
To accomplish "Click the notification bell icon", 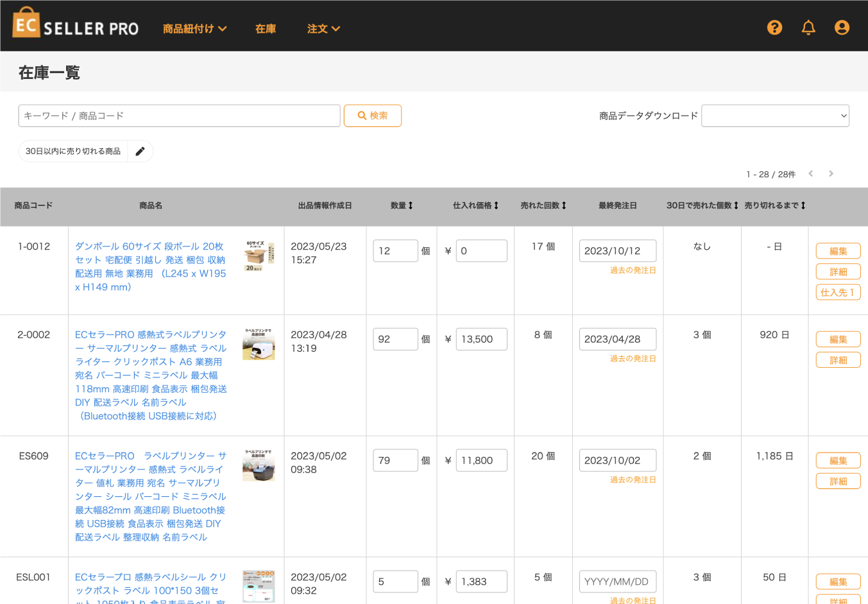I will click(x=808, y=28).
